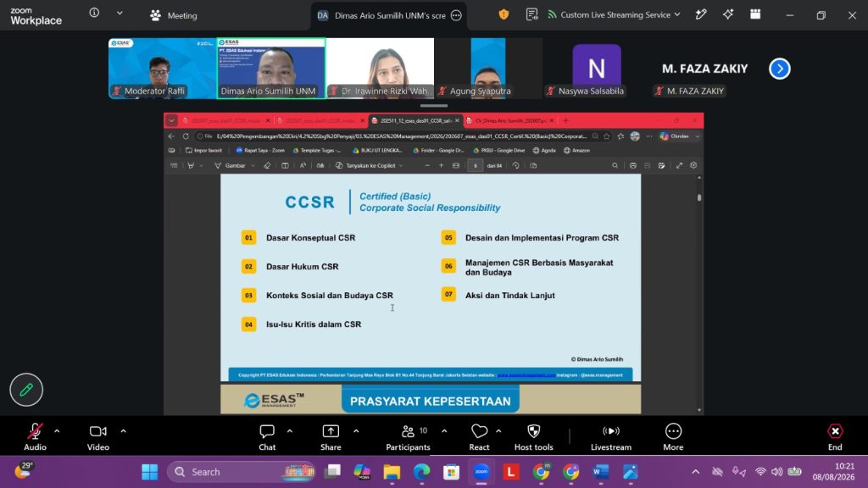The height and width of the screenshot is (488, 868).
Task: Click the green annotation pencil circle
Action: pyautogui.click(x=26, y=390)
